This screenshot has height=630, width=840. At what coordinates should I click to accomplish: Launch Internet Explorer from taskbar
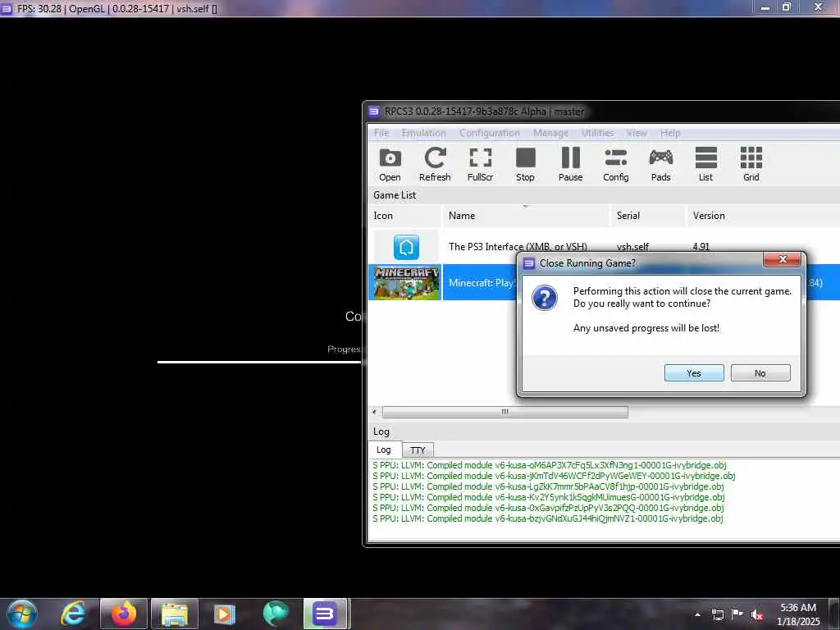pos(74,614)
